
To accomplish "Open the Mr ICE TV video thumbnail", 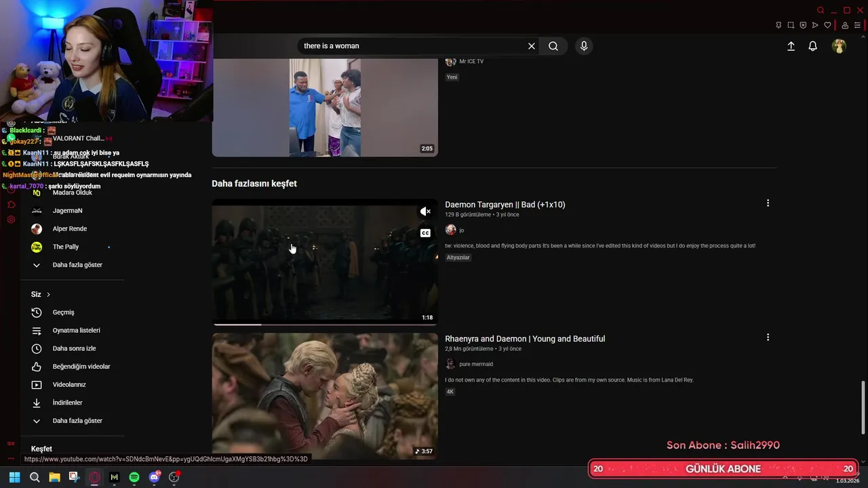I will [325, 107].
